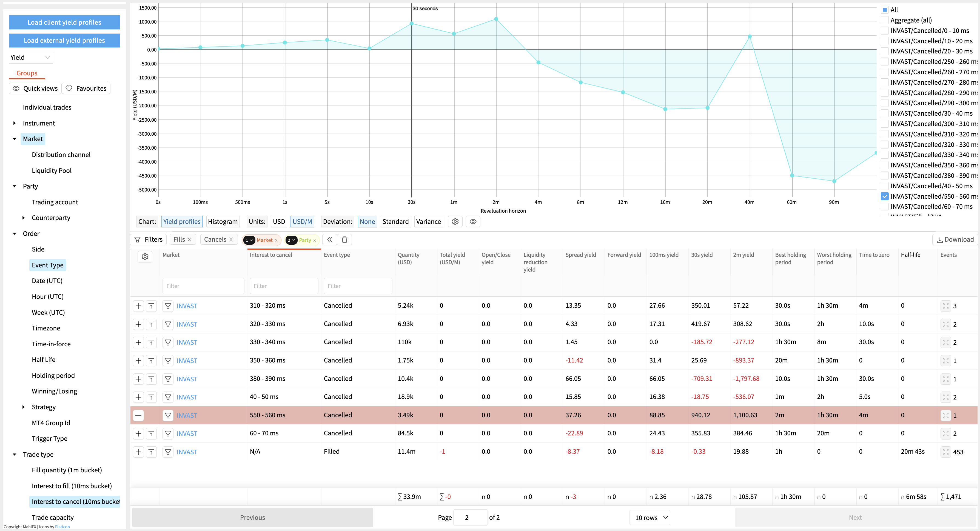Check INVAST/Cancelled/0 - 10 ms series

[x=885, y=30]
